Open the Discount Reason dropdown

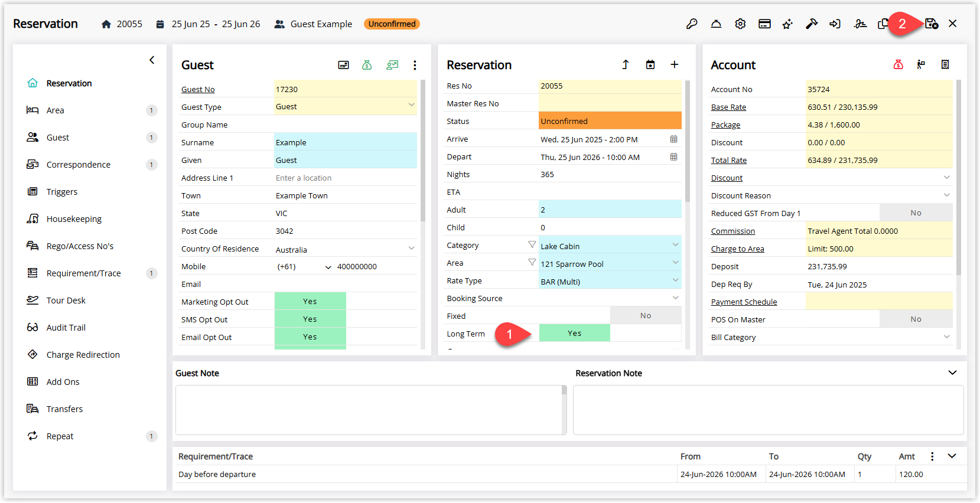[947, 195]
